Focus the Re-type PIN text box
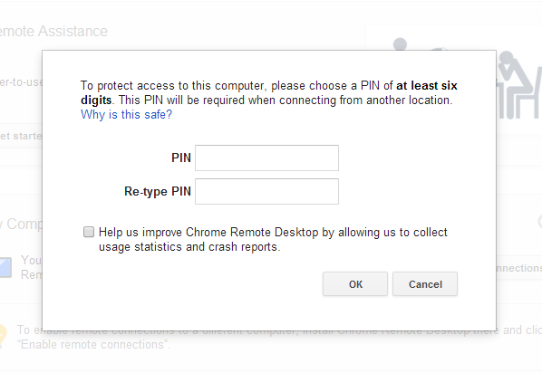542x392 pixels. tap(266, 191)
